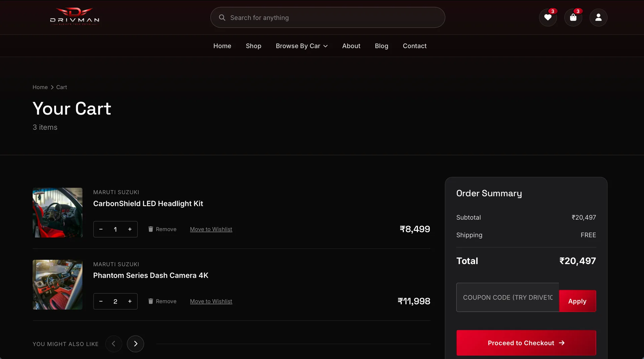Viewport: 644px width, 359px height.
Task: Click the next arrow in You Might Also Like
Action: click(x=136, y=344)
